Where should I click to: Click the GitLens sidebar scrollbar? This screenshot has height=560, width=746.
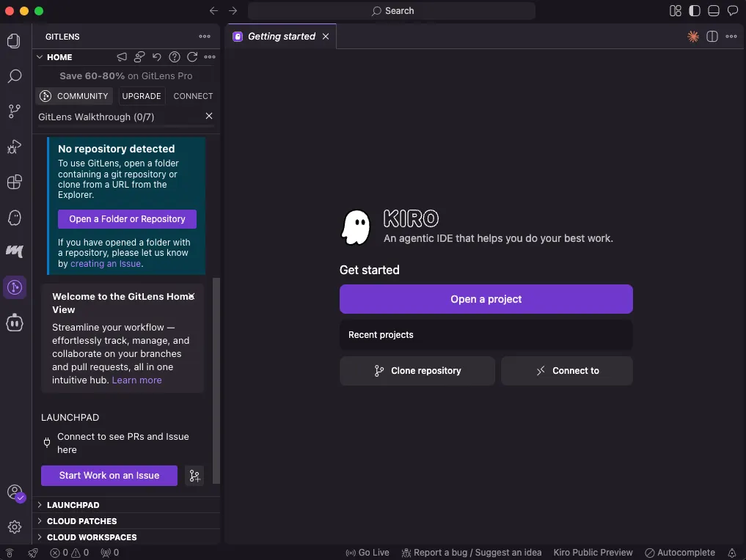pos(216,380)
